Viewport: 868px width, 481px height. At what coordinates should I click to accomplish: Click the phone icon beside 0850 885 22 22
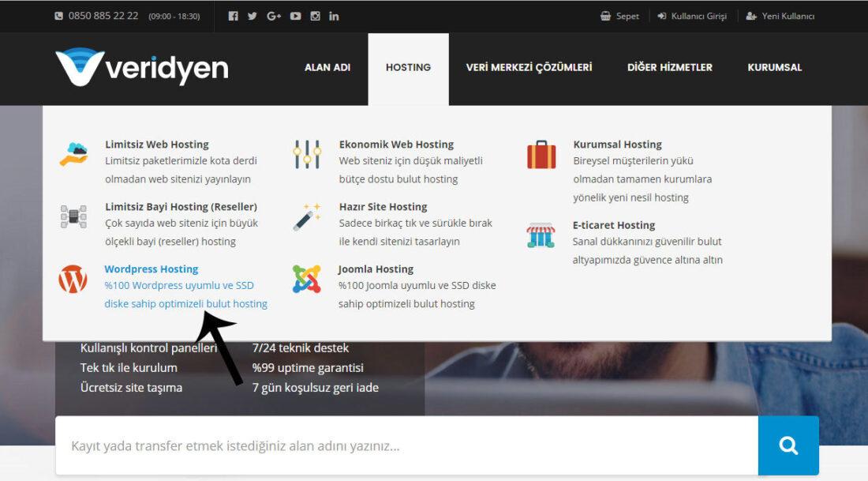coord(58,16)
